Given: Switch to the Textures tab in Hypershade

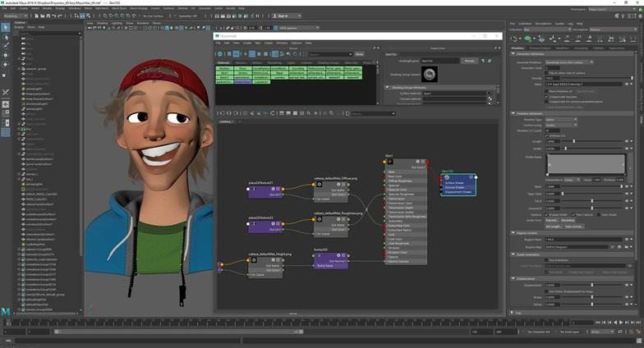Looking at the screenshot, I should pos(240,62).
